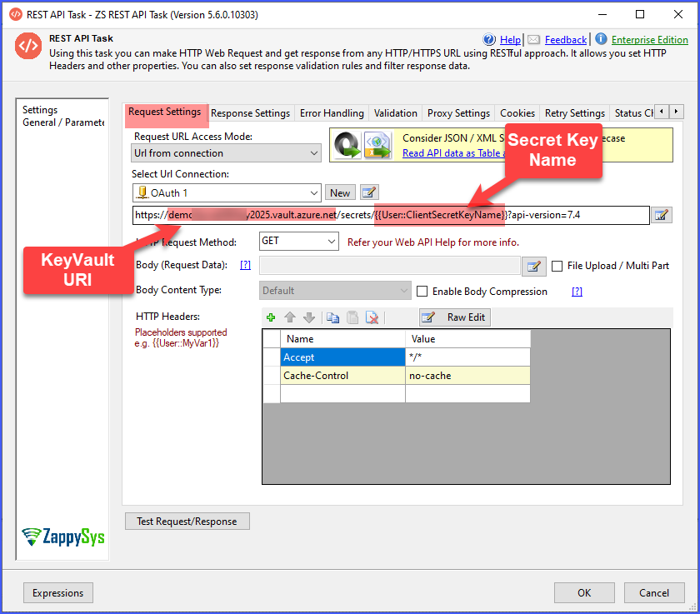This screenshot has width=700, height=614.
Task: Open the URL edit icon at right of URL field
Action: pos(661,215)
